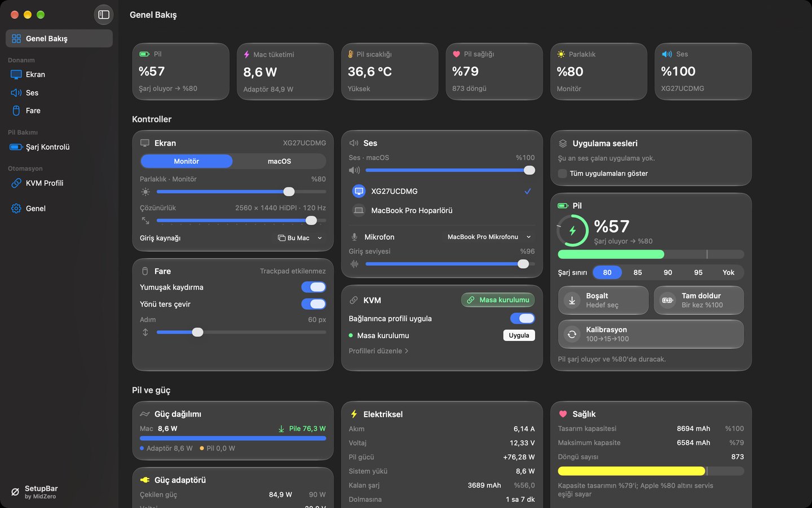Open Genel settings gear in sidebar
The width and height of the screenshot is (812, 508).
pyautogui.click(x=16, y=208)
